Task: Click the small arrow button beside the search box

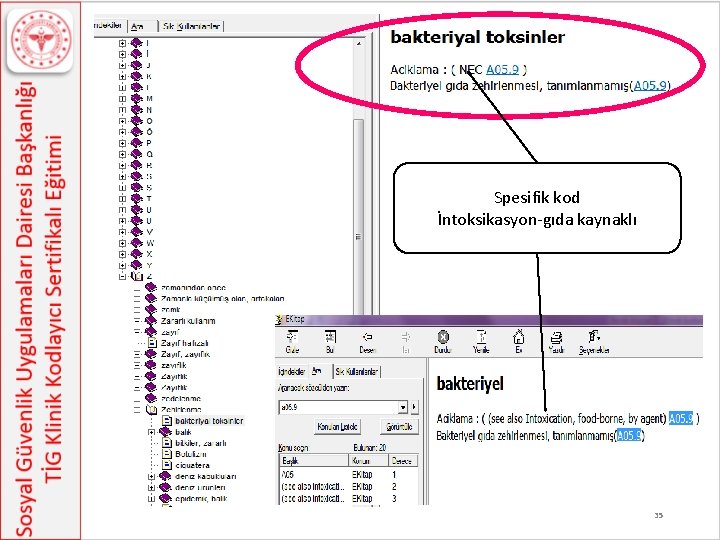Action: click(x=414, y=407)
